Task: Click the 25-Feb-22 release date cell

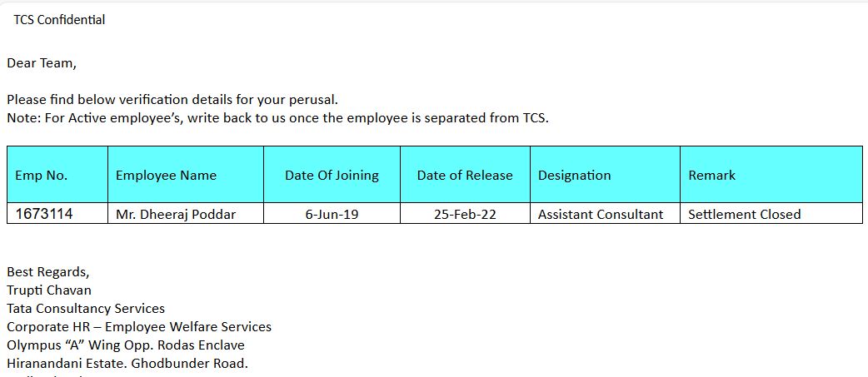Action: pyautogui.click(x=465, y=214)
